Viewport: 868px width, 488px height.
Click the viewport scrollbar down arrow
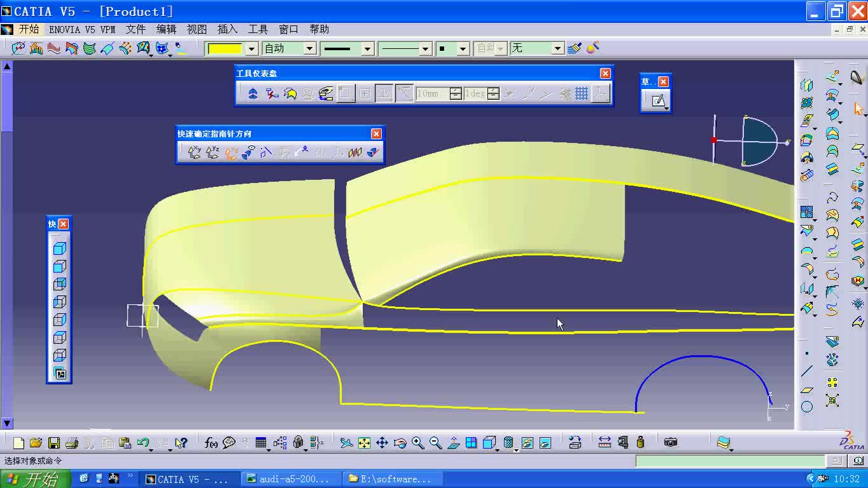coord(6,423)
